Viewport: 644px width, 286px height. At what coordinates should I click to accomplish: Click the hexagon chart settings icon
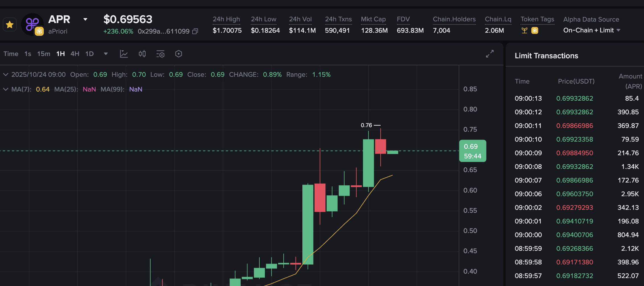(x=179, y=54)
